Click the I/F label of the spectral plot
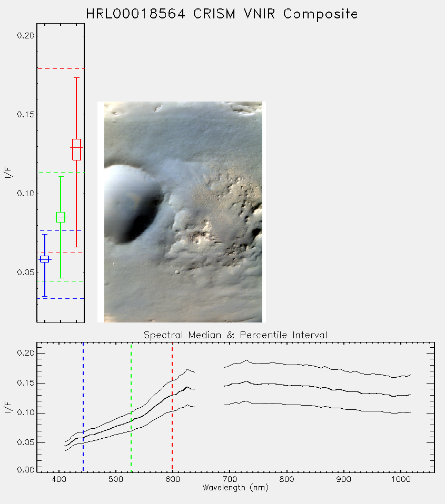This screenshot has height=504, width=445. 8,408
